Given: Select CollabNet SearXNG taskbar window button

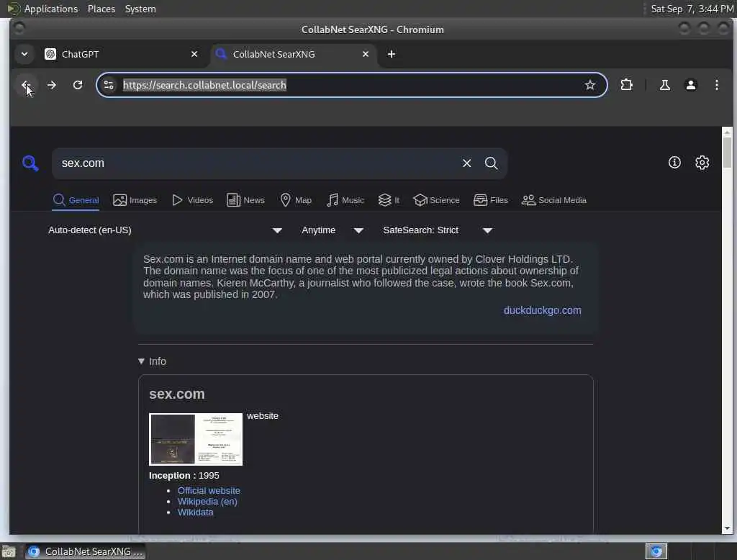Looking at the screenshot, I should [85, 551].
